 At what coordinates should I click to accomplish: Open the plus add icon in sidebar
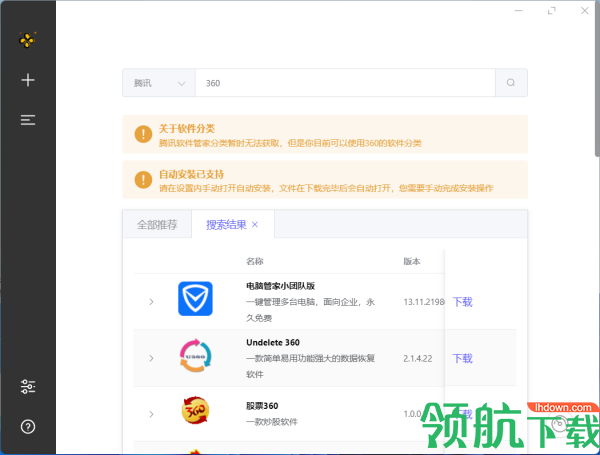[x=28, y=80]
